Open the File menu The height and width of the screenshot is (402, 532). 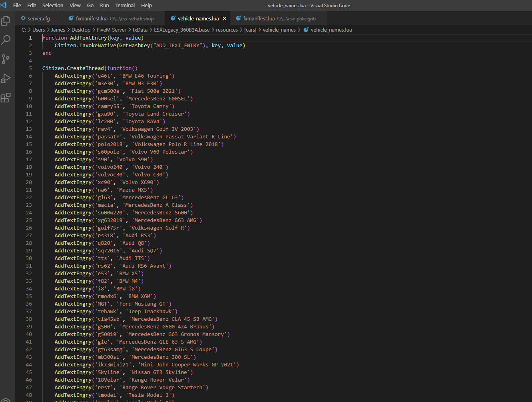(17, 5)
